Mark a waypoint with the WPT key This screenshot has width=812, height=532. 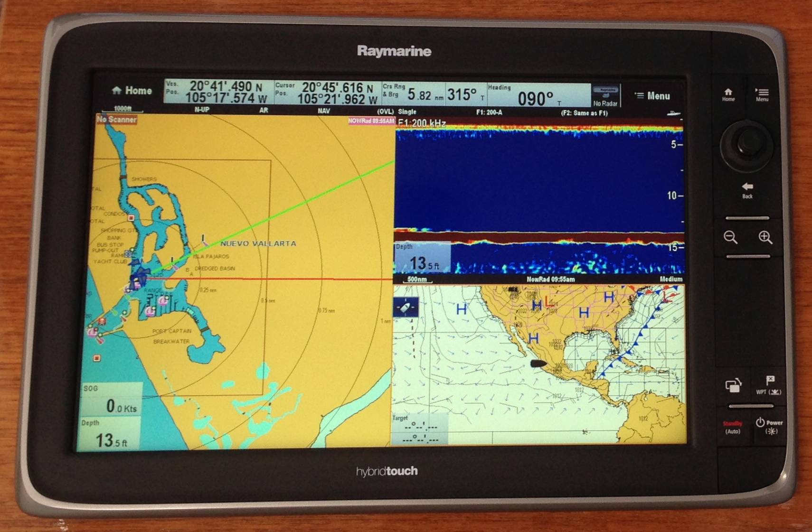coord(769,385)
